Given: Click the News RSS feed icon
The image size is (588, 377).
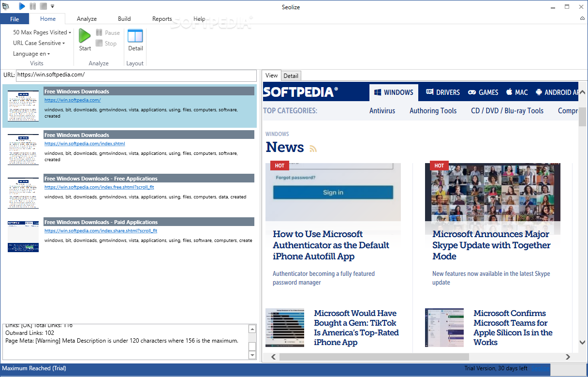Looking at the screenshot, I should coord(313,149).
